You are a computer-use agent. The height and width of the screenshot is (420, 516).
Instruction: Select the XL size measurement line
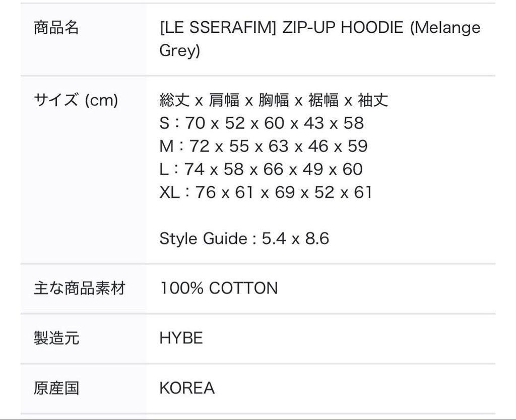[x=266, y=192]
